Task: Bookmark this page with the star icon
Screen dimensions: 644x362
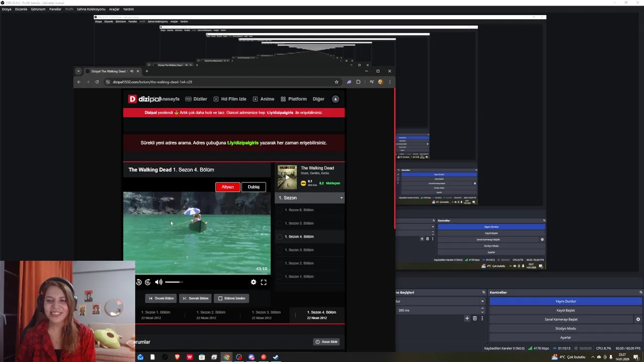Action: tap(337, 82)
